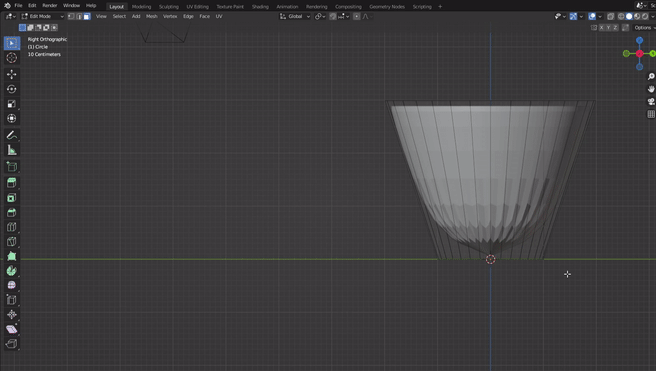The width and height of the screenshot is (656, 371).
Task: Open the Options dropdown
Action: (644, 28)
